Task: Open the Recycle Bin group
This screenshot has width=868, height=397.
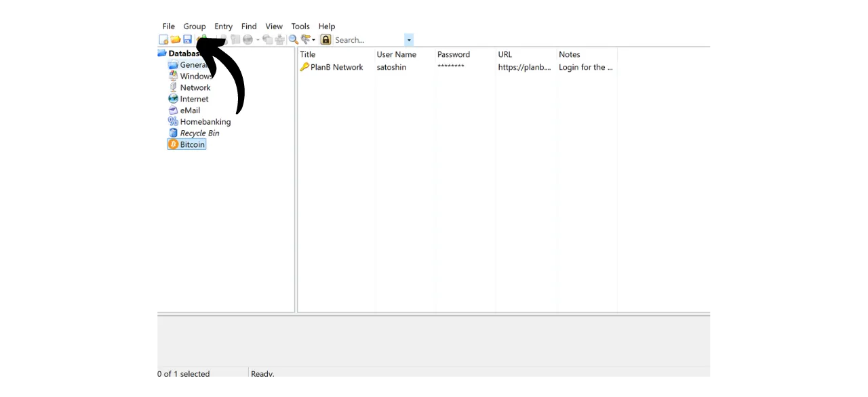Action: pyautogui.click(x=199, y=133)
